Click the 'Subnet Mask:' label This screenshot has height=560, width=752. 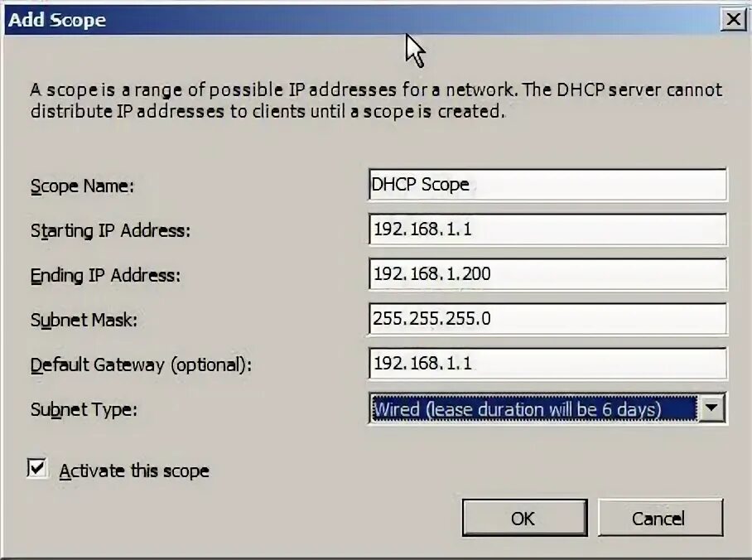(x=84, y=320)
